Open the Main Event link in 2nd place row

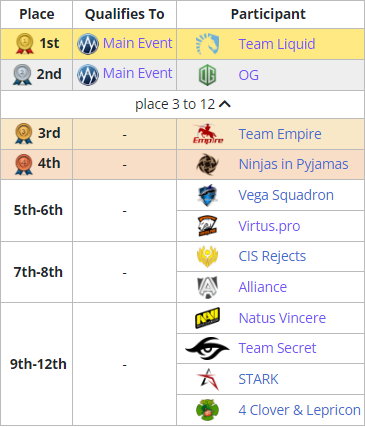pos(138,73)
